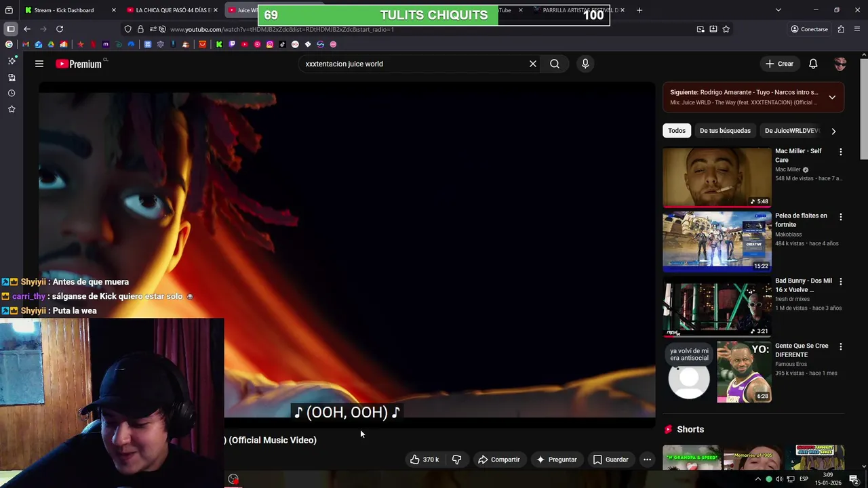Select the De JuiceWRLDVEVO chip
868x488 pixels.
[x=792, y=131]
